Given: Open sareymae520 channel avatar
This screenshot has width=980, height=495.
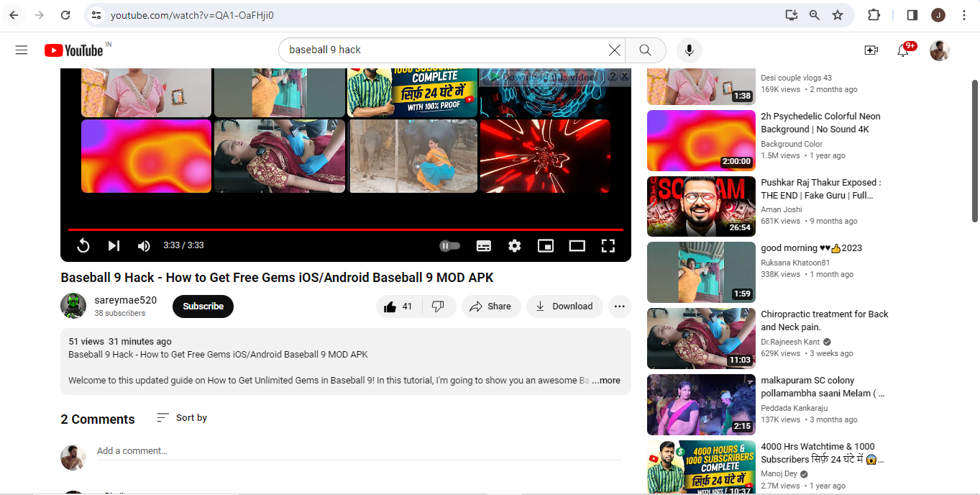Looking at the screenshot, I should (x=73, y=306).
